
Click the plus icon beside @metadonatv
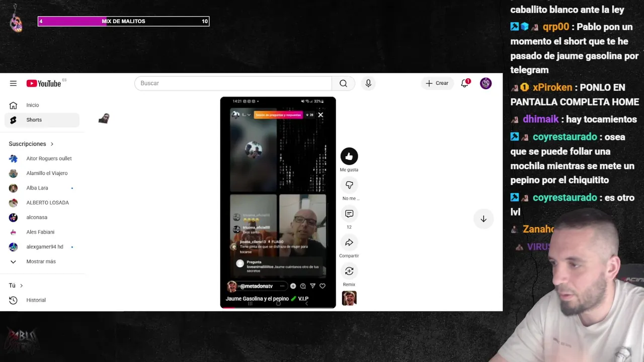tap(293, 286)
